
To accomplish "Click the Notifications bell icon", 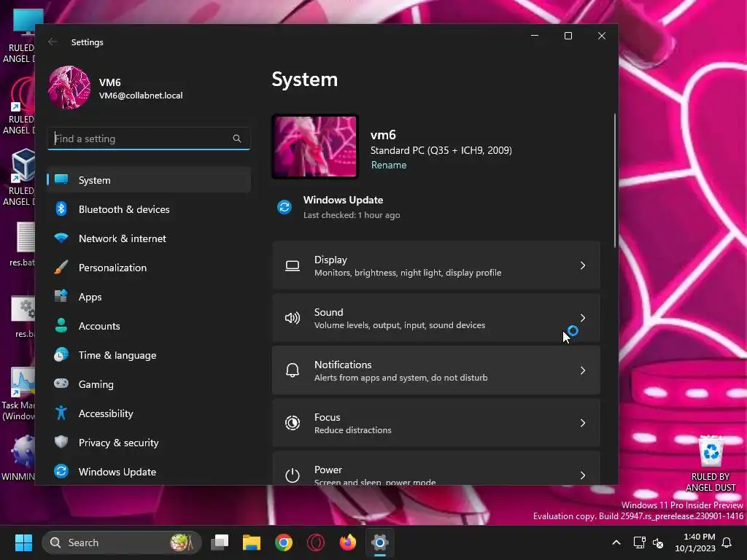I will [x=293, y=370].
